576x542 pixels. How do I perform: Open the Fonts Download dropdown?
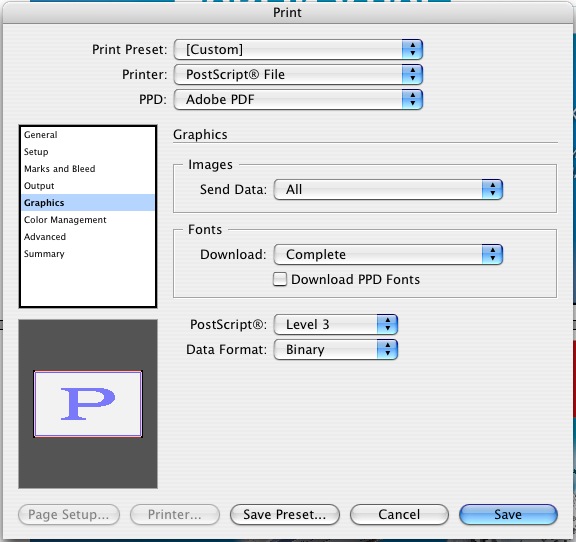point(388,254)
